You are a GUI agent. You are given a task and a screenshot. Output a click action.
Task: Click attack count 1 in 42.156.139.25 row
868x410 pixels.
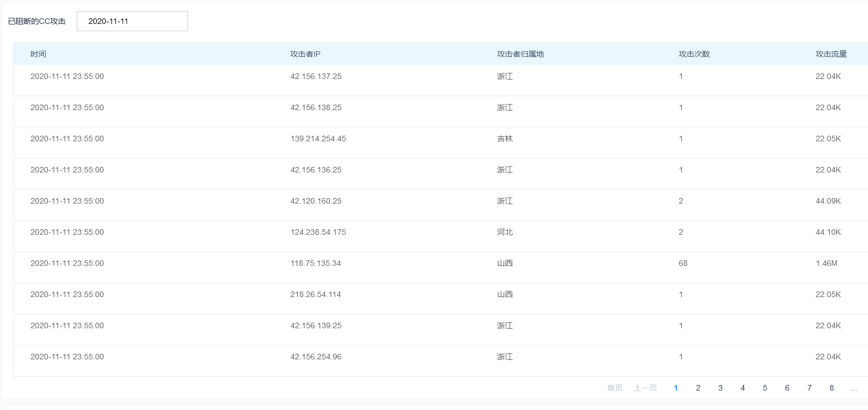[681, 325]
